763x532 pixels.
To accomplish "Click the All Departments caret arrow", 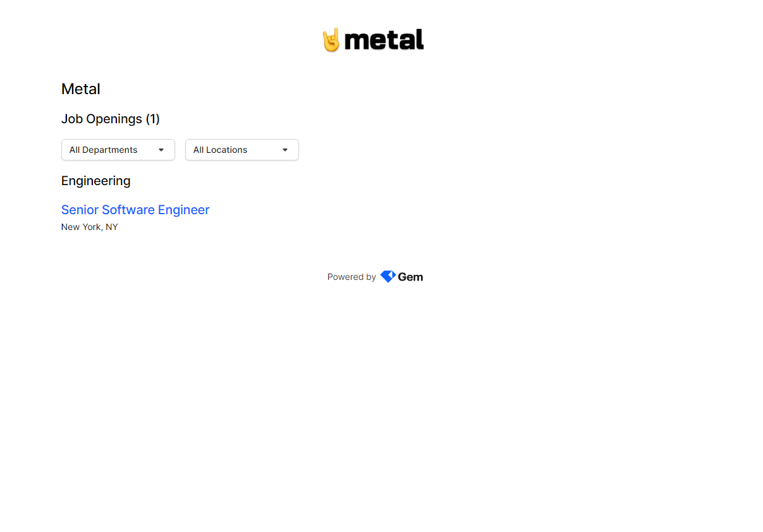I will (161, 150).
